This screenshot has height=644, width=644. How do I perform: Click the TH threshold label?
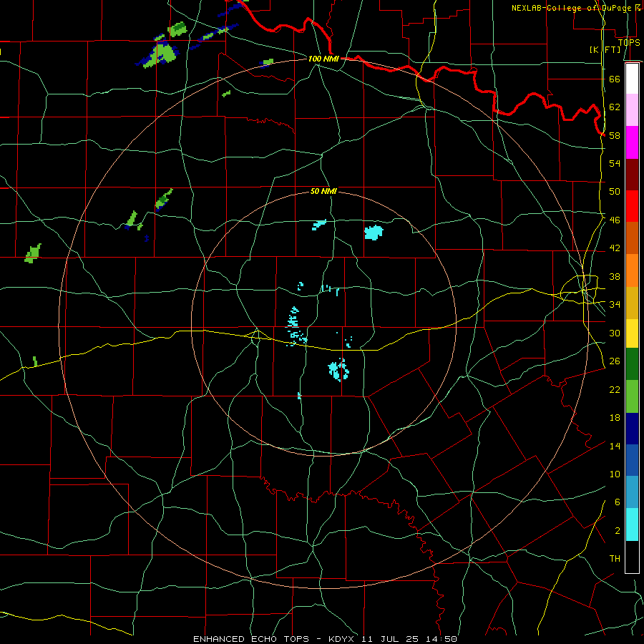pos(615,559)
